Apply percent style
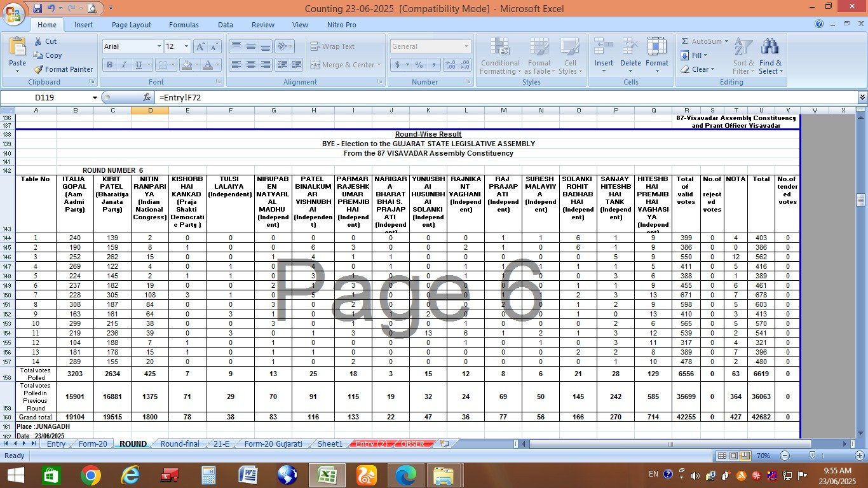The height and width of the screenshot is (488, 868). pos(419,65)
